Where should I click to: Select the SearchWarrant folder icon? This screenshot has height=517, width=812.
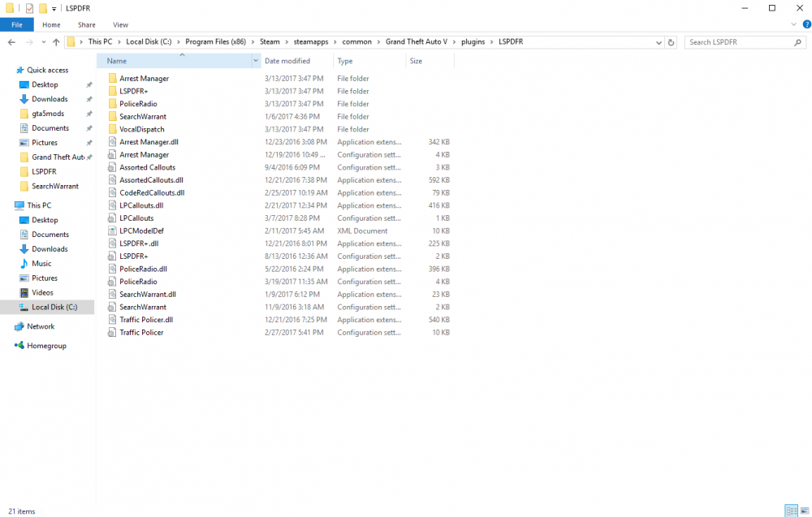[x=112, y=116]
